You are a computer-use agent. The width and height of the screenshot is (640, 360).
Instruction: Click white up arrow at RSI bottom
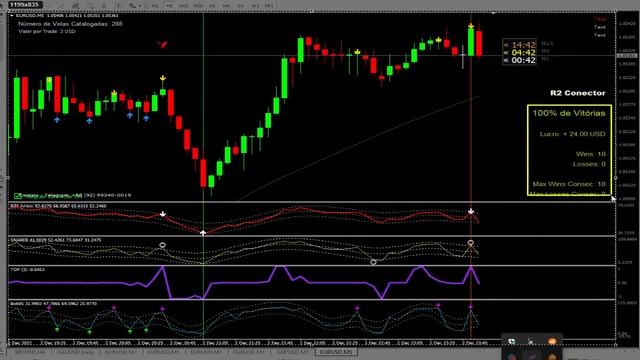(x=203, y=233)
